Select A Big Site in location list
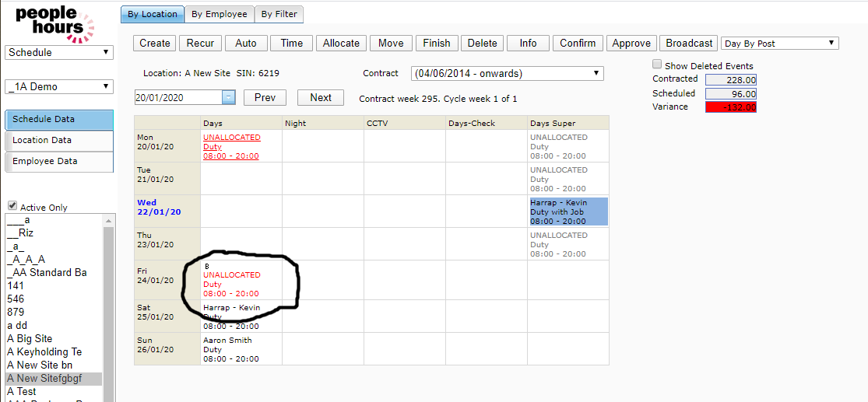 click(30, 339)
